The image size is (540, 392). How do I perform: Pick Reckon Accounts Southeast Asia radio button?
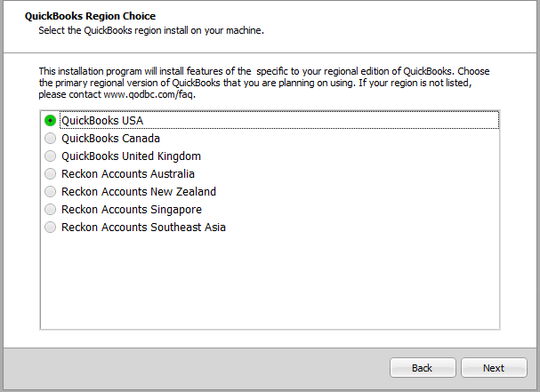51,228
